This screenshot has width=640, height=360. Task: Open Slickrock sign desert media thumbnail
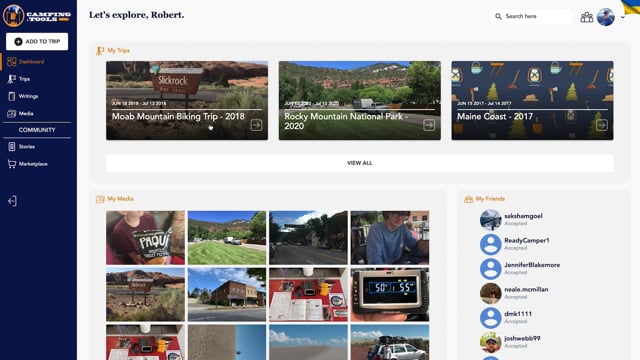[145, 294]
